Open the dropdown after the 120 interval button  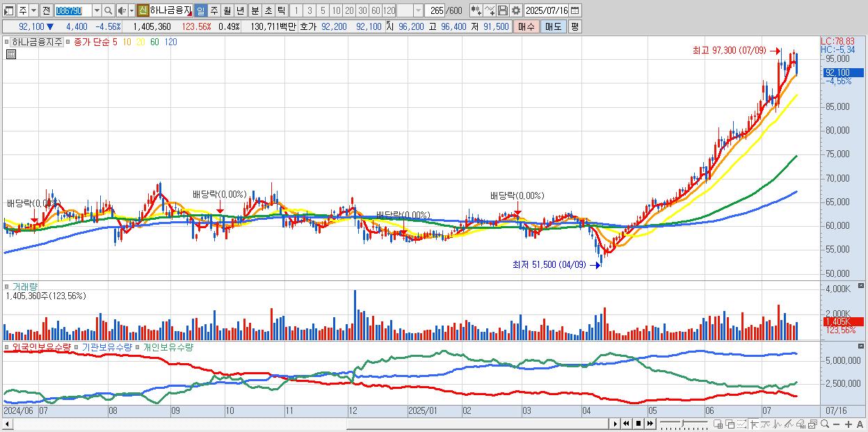point(418,10)
